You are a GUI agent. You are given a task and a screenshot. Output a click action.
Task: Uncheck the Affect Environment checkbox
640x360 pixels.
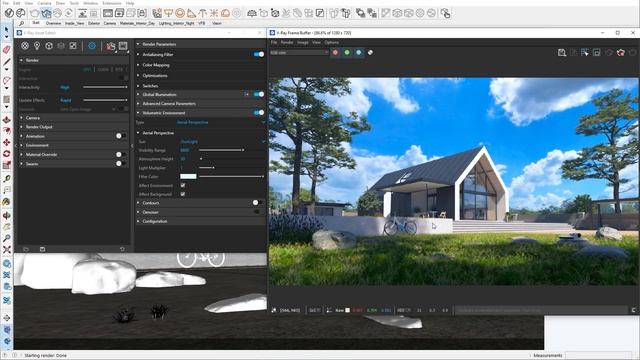click(x=183, y=185)
